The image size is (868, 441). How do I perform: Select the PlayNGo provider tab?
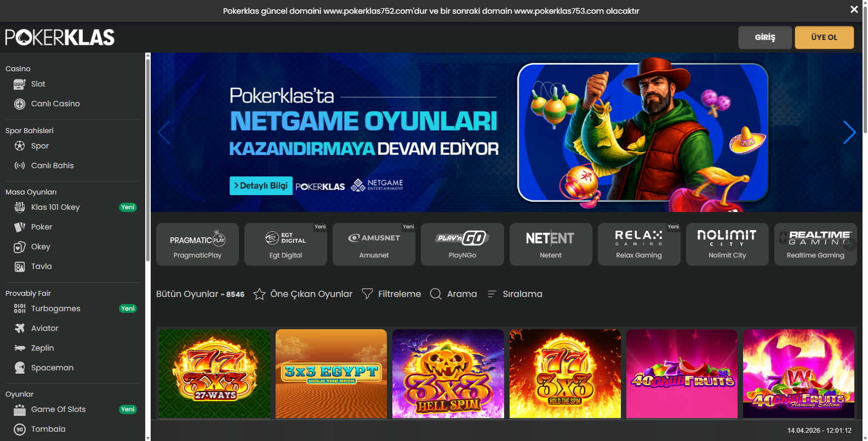(x=462, y=244)
